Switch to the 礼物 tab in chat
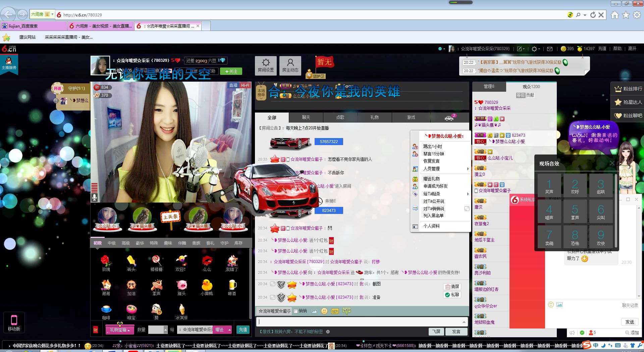Image resolution: width=644 pixels, height=352 pixels. coord(374,117)
